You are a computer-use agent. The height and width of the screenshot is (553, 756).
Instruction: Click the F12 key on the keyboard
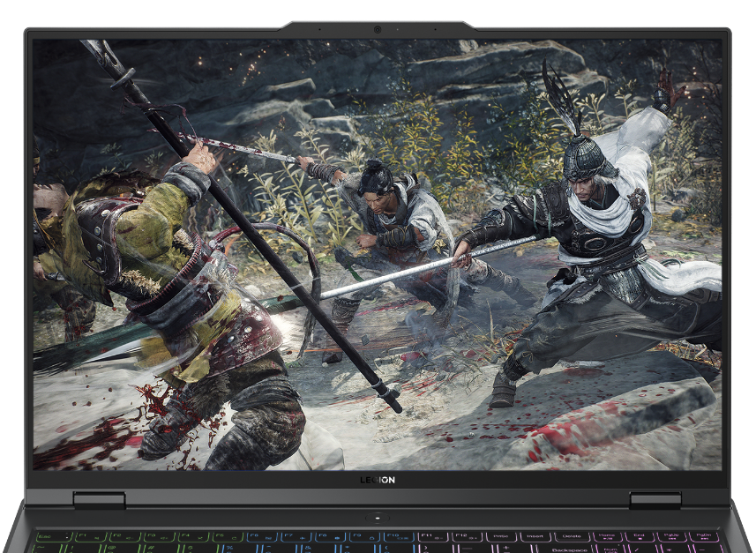point(468,536)
